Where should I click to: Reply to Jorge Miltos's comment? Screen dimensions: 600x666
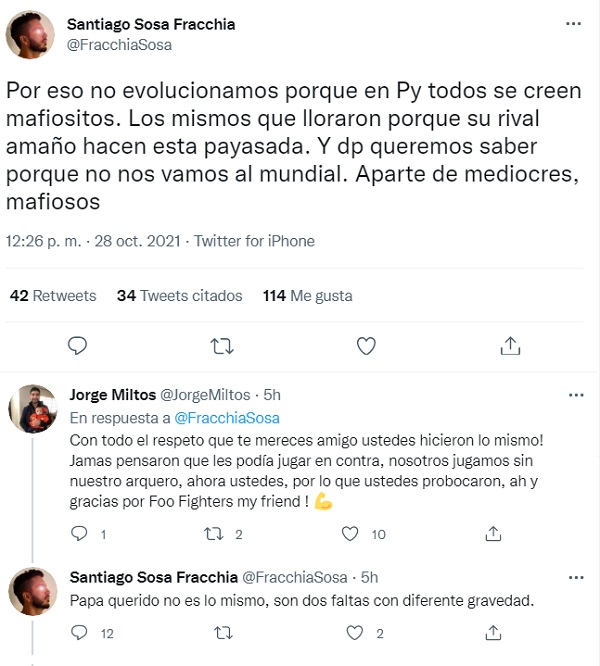click(x=79, y=534)
